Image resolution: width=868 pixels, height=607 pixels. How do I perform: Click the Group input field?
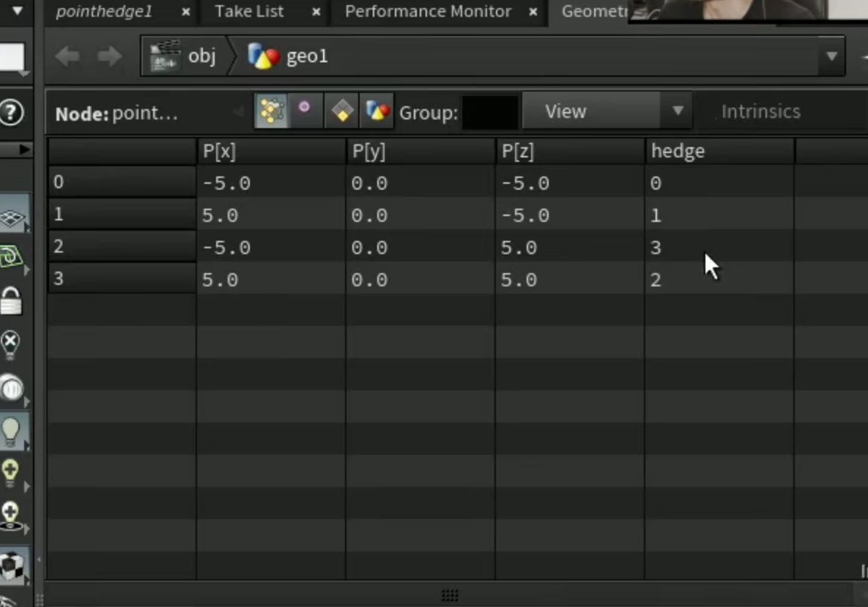click(489, 112)
